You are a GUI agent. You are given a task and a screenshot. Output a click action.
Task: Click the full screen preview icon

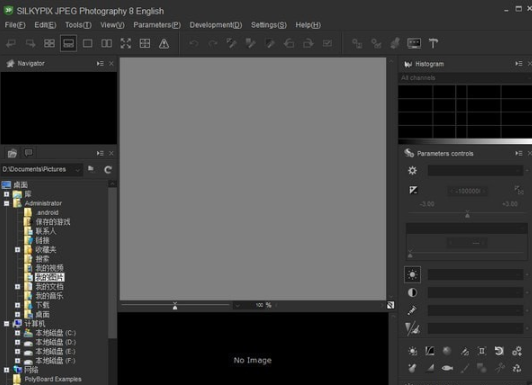[126, 43]
